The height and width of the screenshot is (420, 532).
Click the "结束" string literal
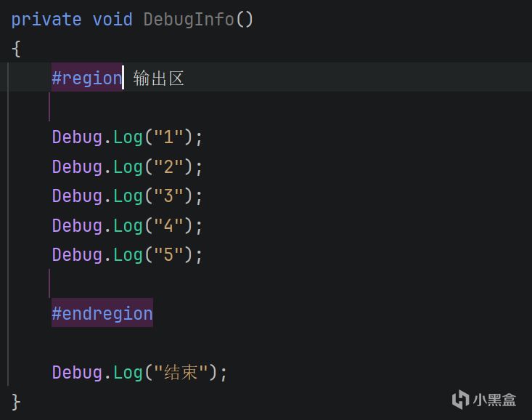click(x=177, y=372)
